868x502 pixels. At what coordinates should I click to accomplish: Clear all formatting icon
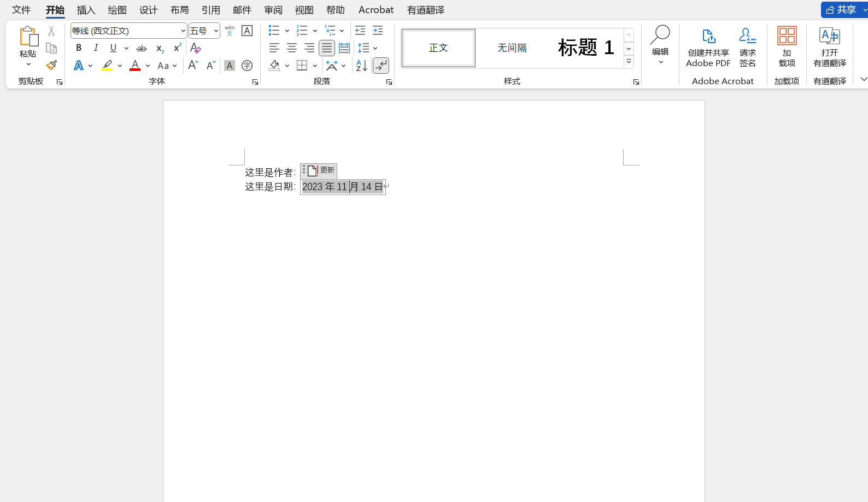click(195, 48)
